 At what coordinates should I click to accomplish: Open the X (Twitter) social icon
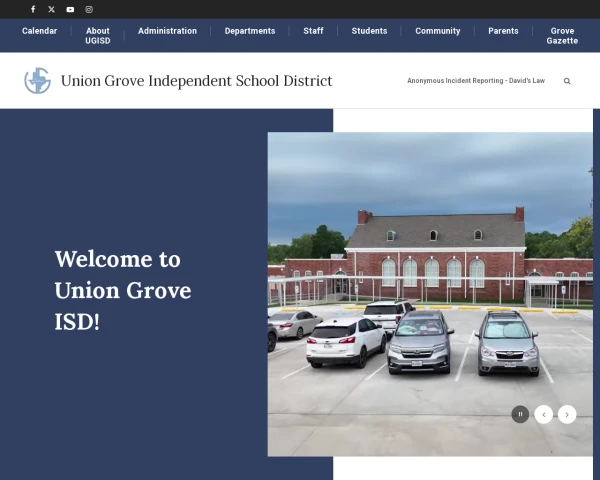[x=52, y=9]
